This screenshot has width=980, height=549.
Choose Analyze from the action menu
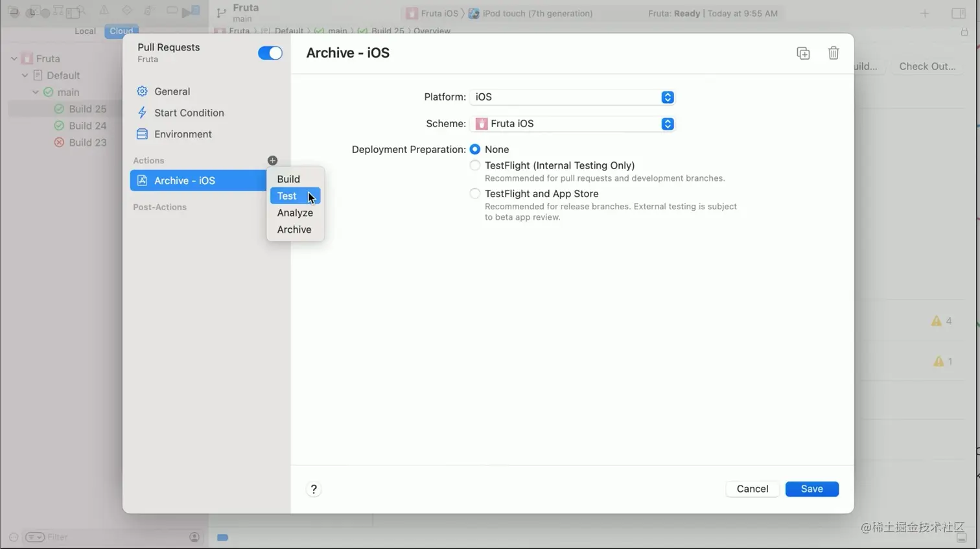(295, 213)
